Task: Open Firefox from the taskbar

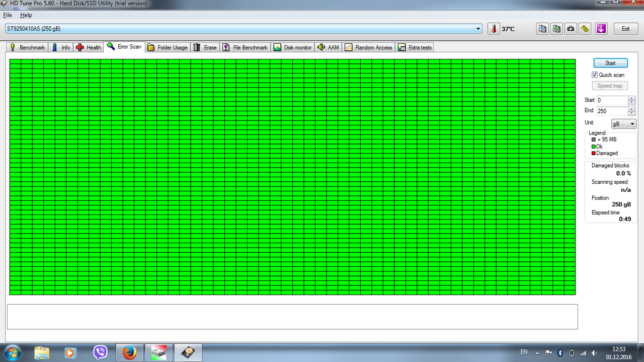Action: coord(130,352)
